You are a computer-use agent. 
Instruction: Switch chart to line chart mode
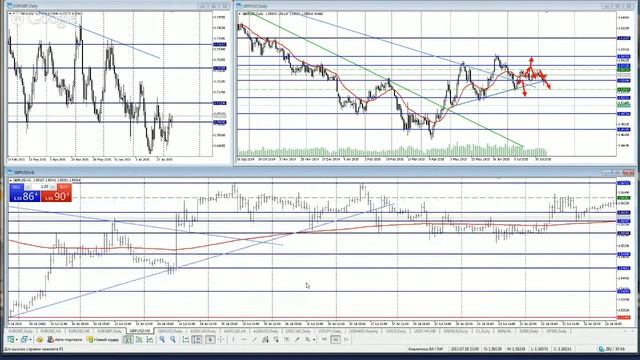click(x=150, y=339)
